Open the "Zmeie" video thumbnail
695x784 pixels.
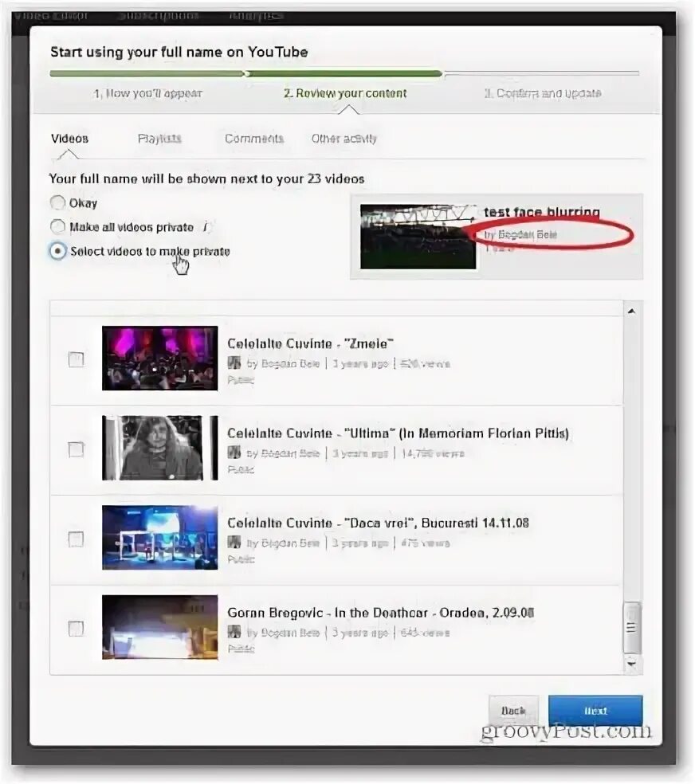(x=160, y=358)
